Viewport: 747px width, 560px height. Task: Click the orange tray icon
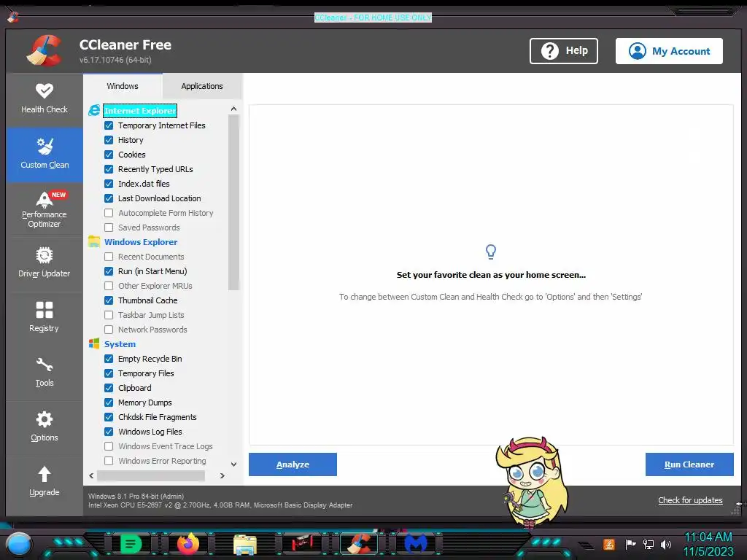[609, 544]
